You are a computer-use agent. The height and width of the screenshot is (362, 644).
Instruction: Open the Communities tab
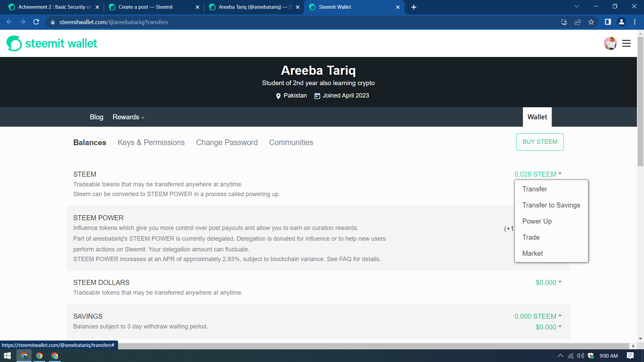pos(291,142)
